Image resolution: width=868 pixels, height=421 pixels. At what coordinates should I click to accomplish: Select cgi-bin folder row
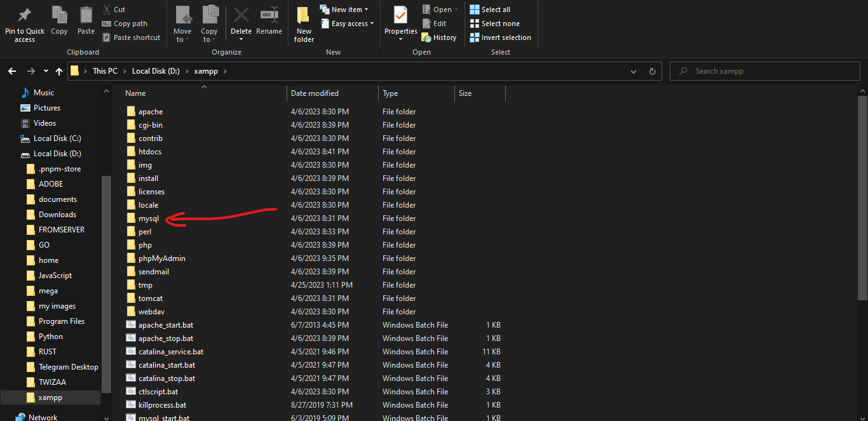click(x=315, y=125)
